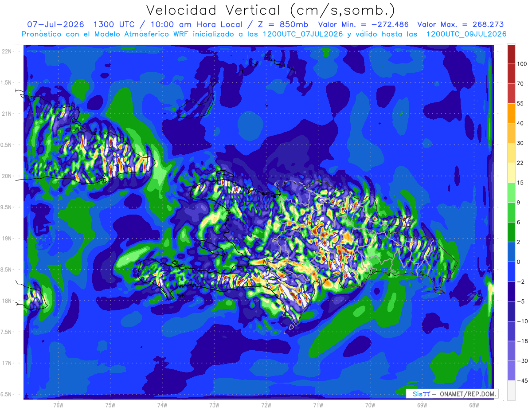Click the orange colorbar swatch between 40 and 55
Screen dimensions: 532x411
(x=511, y=113)
